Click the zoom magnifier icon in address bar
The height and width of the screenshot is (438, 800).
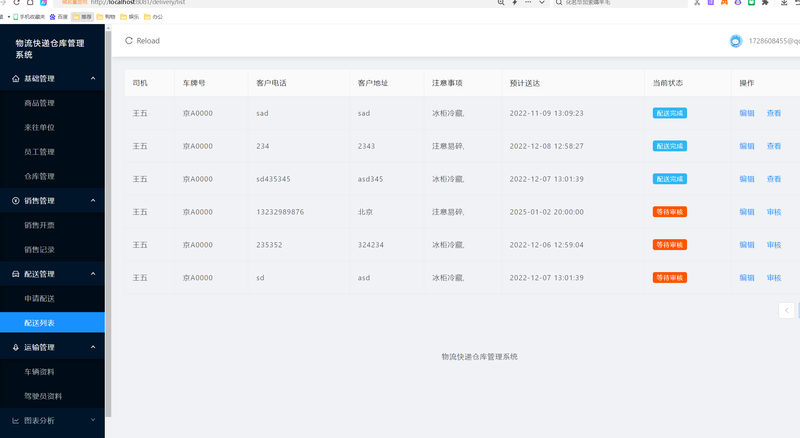(x=501, y=2)
